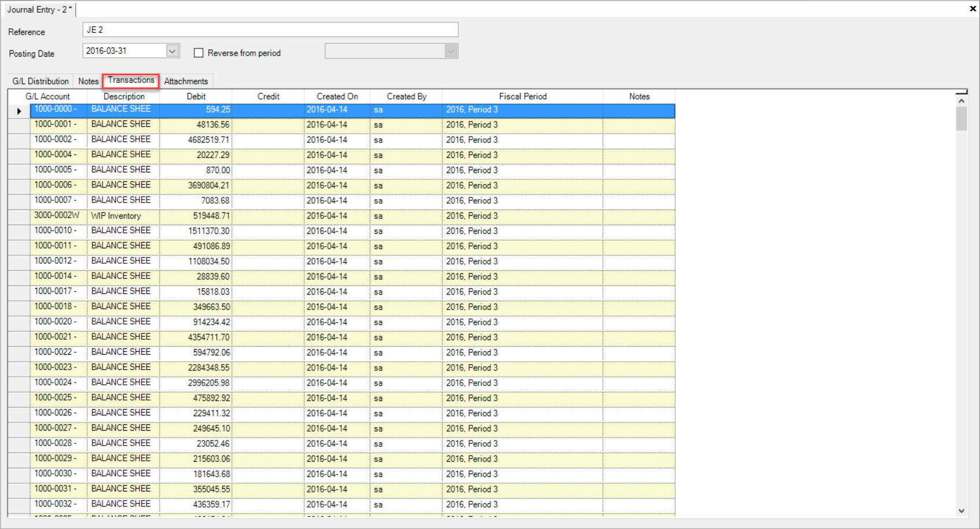Close the Journal Entry window
The height and width of the screenshot is (529, 980).
[x=972, y=9]
